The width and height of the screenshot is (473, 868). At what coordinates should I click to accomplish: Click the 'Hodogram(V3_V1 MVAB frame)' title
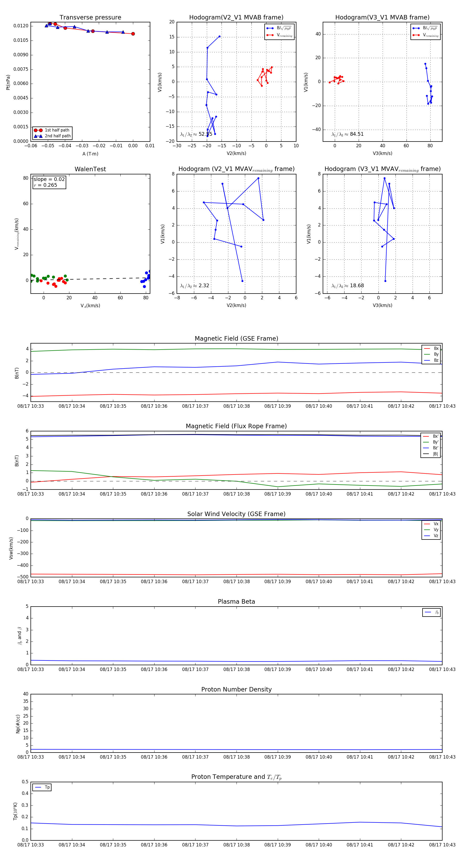click(382, 18)
